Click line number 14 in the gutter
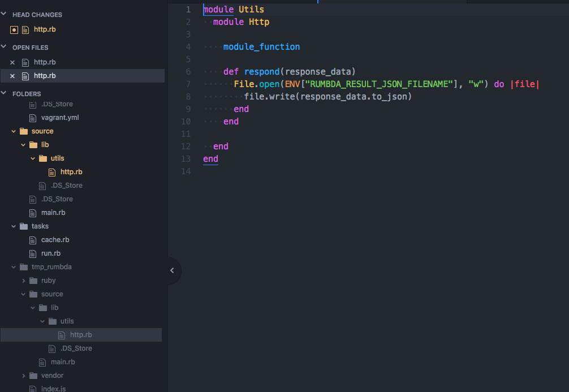The height and width of the screenshot is (392, 569). [x=186, y=171]
